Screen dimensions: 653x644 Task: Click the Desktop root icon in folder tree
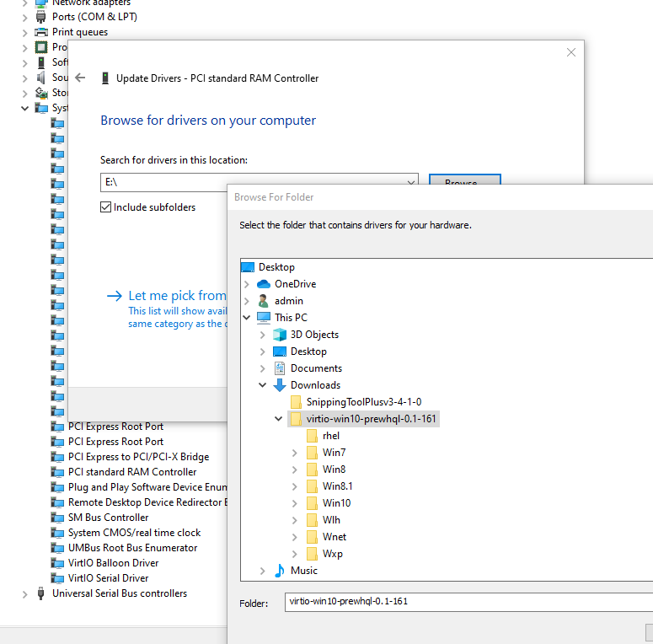tap(248, 267)
